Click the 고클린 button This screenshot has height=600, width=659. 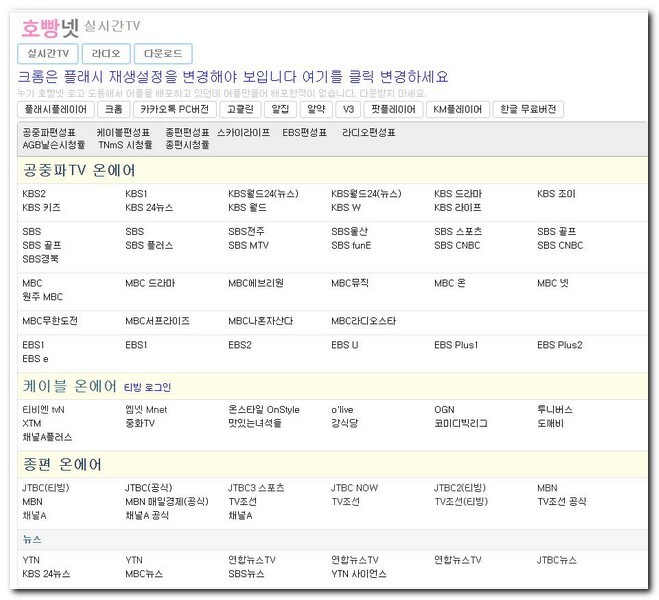(x=240, y=110)
